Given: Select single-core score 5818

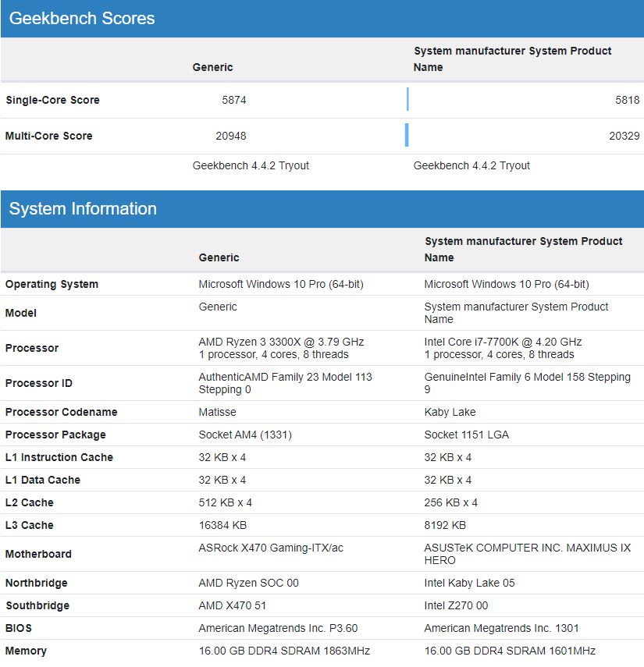Looking at the screenshot, I should coord(628,100).
